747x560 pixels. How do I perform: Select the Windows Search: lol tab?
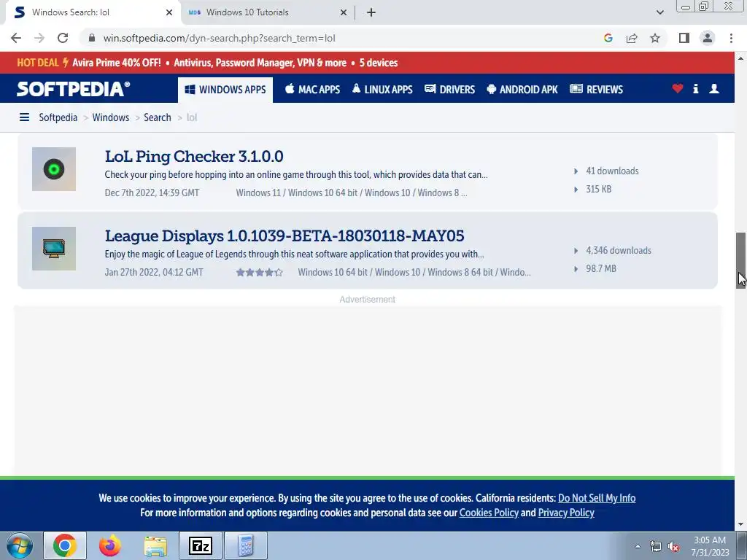tap(93, 12)
